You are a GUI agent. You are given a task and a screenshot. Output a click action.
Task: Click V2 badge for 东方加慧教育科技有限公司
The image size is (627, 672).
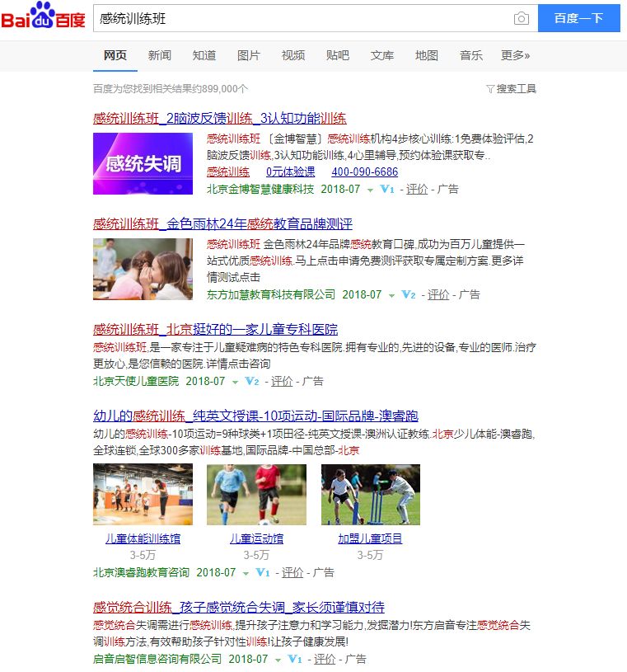tap(409, 294)
